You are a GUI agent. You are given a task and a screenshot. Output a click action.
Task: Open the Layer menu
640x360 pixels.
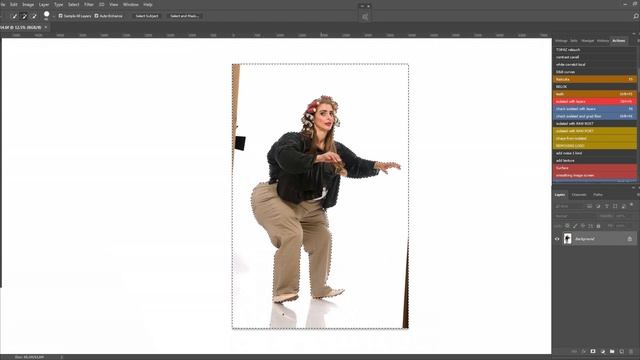tap(44, 4)
